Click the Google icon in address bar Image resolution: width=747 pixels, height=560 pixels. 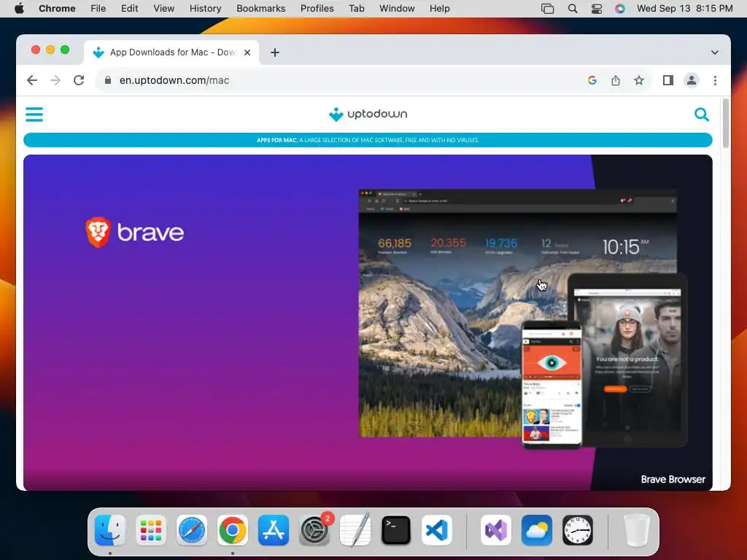pyautogui.click(x=592, y=80)
